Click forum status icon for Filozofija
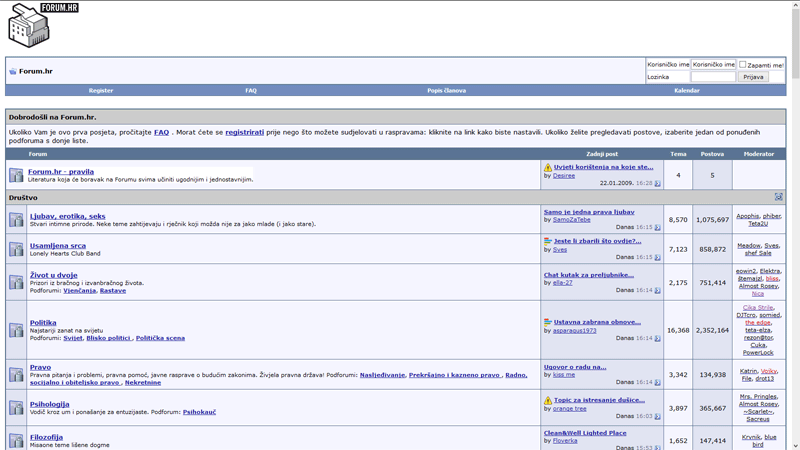This screenshot has height=450, width=800. click(16, 440)
